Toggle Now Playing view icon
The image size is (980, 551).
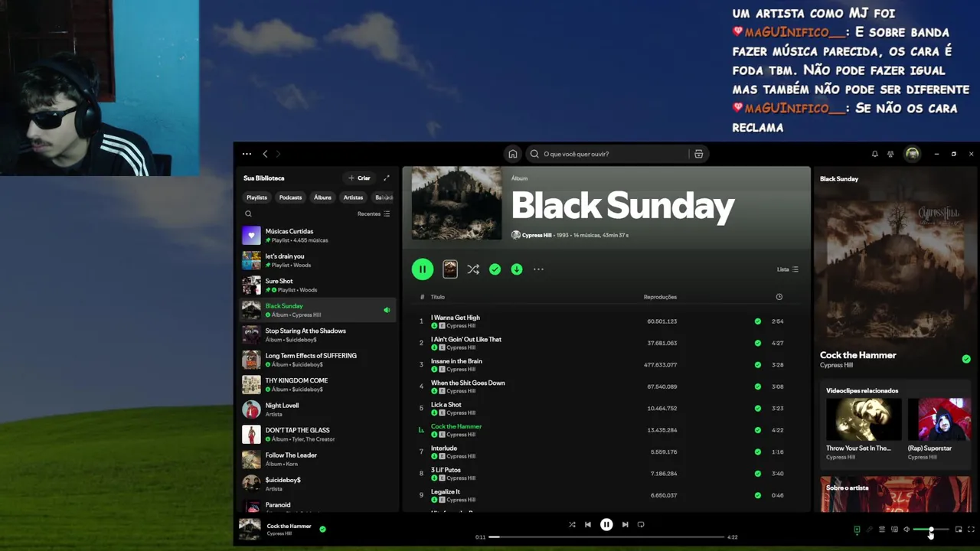(x=857, y=530)
